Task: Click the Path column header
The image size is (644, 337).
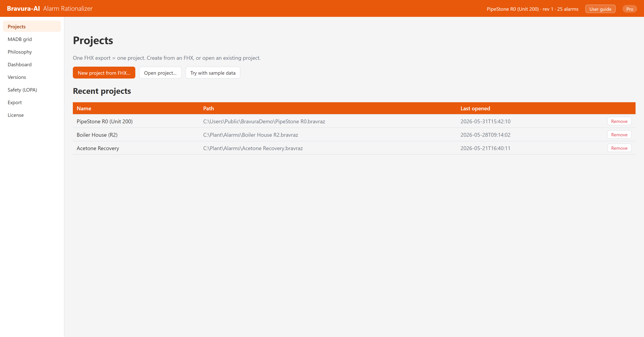Action: (209, 108)
